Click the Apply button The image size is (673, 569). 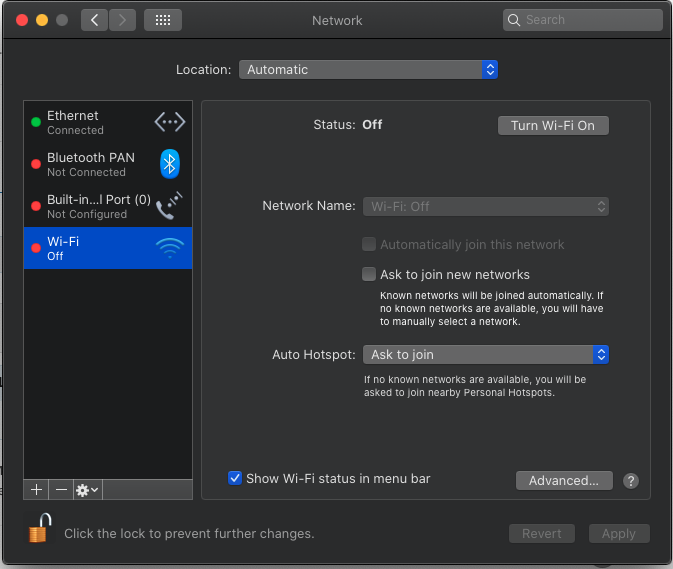(x=619, y=533)
